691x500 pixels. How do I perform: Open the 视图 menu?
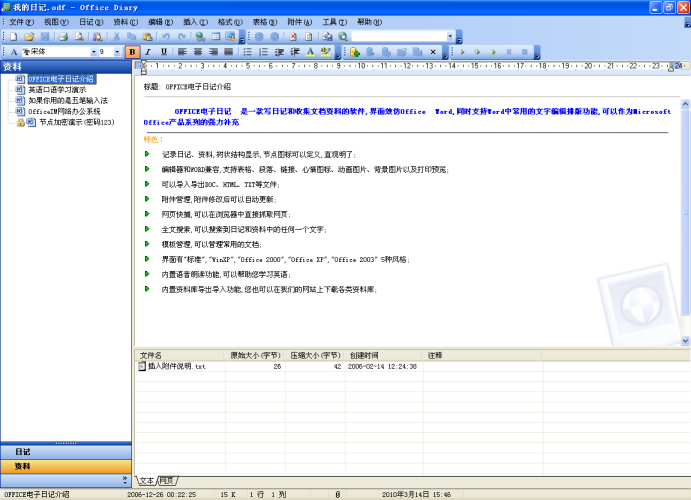coord(56,22)
